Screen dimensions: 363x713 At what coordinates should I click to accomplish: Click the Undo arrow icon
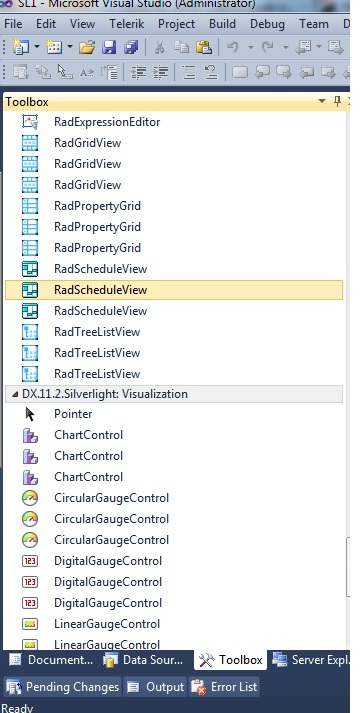click(x=232, y=47)
